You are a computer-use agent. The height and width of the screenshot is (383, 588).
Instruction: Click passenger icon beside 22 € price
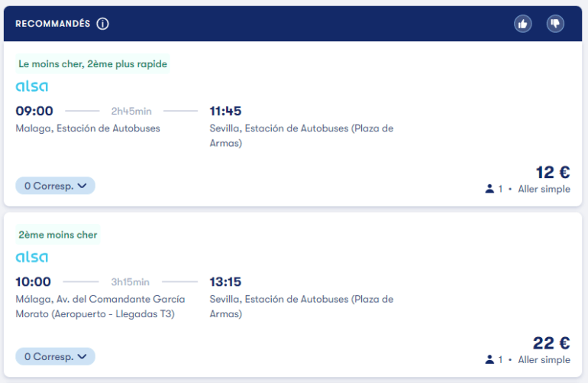pyautogui.click(x=489, y=359)
